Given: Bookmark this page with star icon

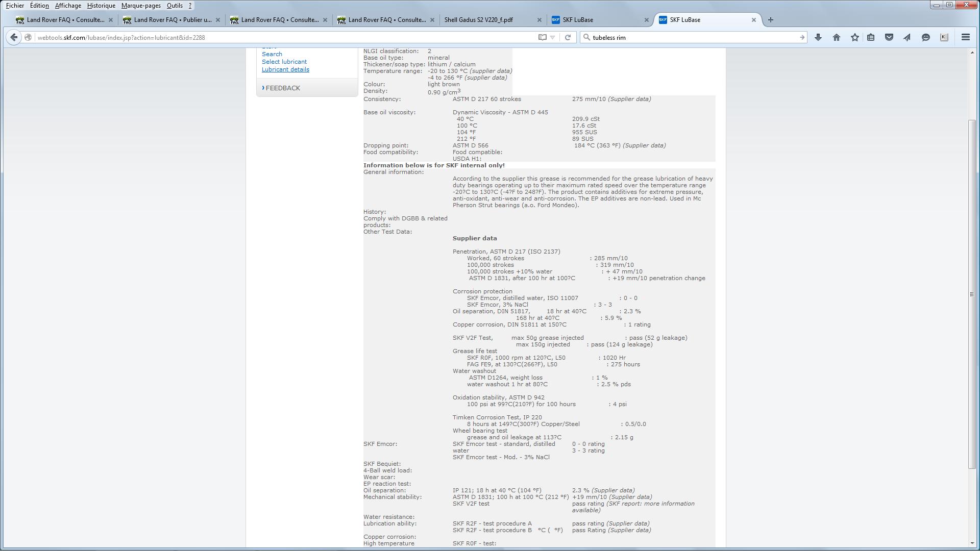Looking at the screenshot, I should (855, 37).
